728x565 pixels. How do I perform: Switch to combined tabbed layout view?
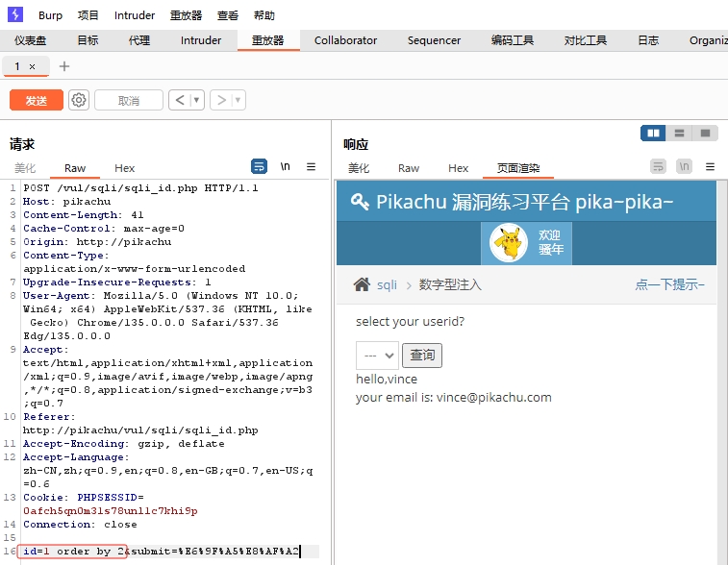click(705, 134)
